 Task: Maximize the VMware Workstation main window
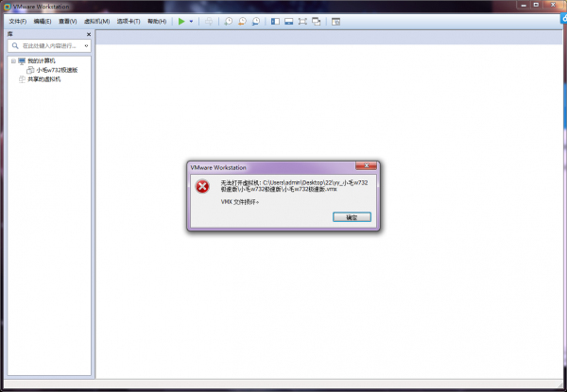coord(536,5)
